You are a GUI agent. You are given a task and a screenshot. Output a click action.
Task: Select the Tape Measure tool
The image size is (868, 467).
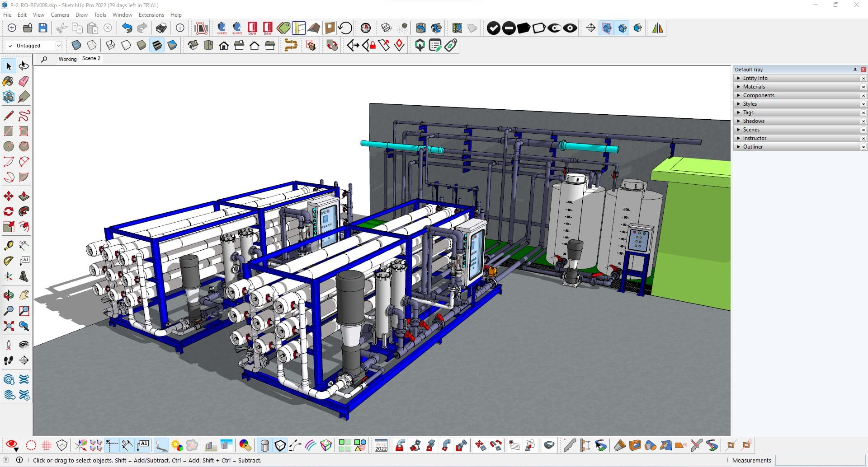9,246
